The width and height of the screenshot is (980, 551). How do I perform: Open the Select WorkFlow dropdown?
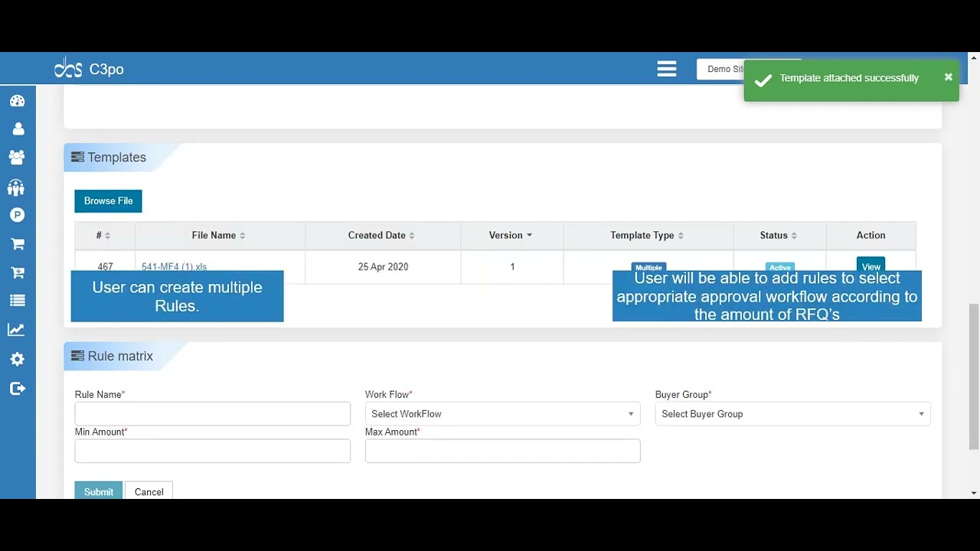click(502, 414)
